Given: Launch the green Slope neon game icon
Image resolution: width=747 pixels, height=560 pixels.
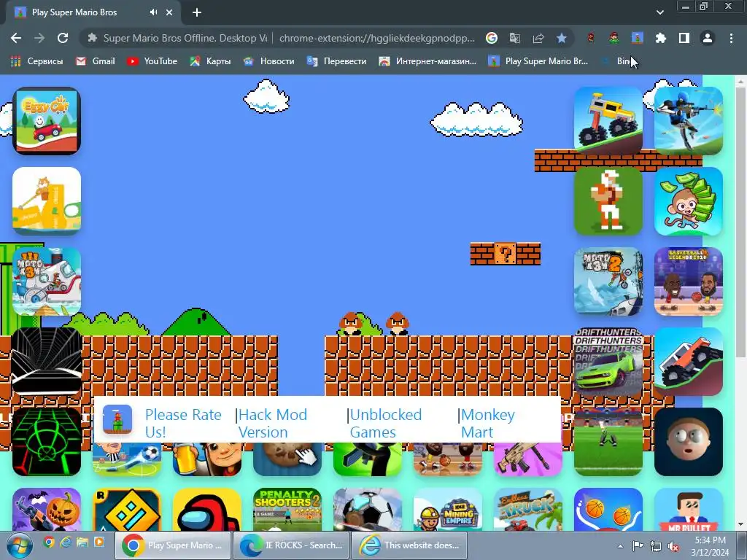Looking at the screenshot, I should [47, 442].
